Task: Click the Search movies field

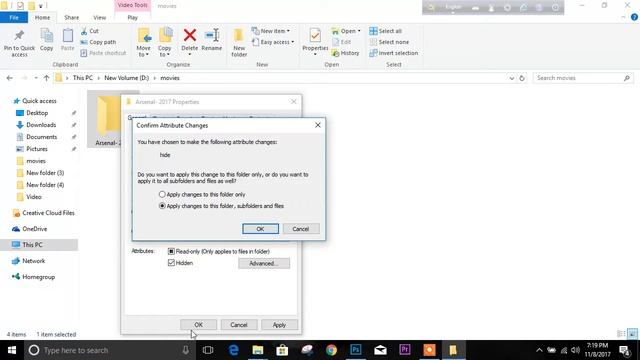Action: (583, 78)
